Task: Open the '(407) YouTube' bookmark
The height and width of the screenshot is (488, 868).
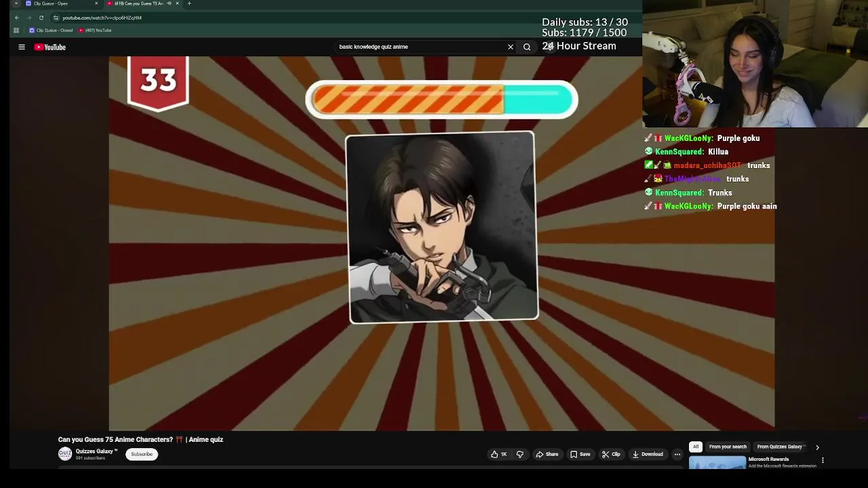Action: point(95,30)
